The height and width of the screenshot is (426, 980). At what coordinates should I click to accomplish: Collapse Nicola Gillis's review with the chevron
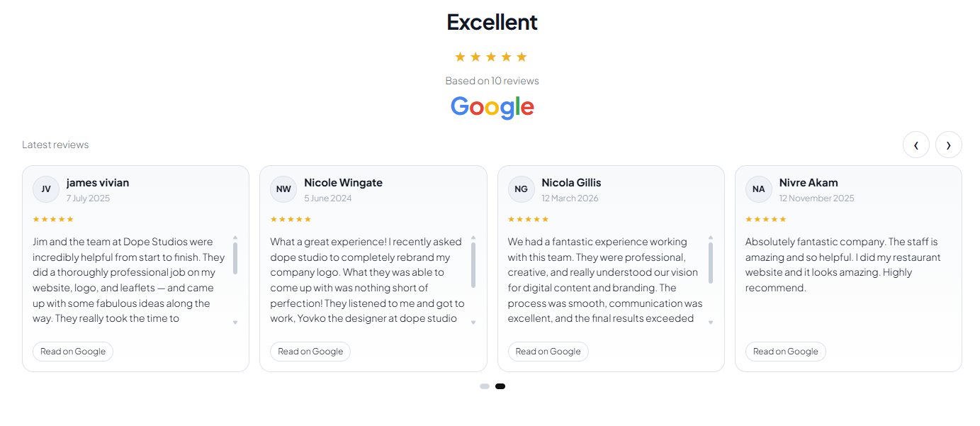pos(710,322)
